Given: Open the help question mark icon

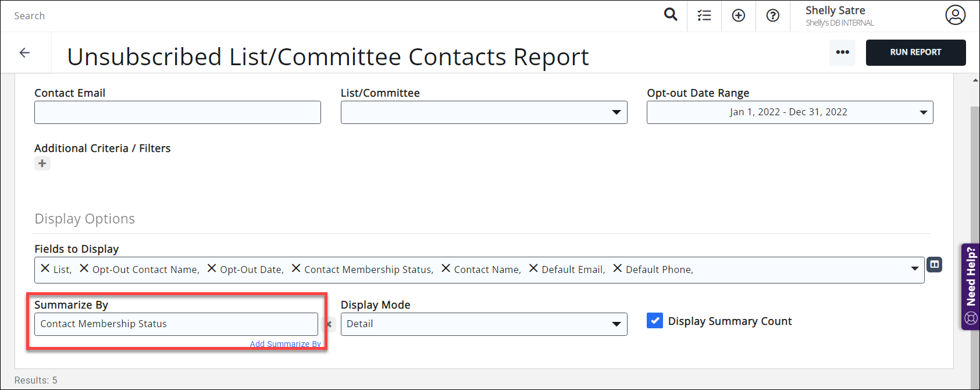Looking at the screenshot, I should click(x=773, y=16).
